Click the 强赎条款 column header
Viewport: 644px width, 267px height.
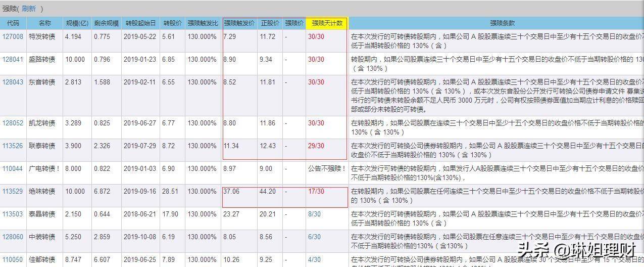pos(496,23)
